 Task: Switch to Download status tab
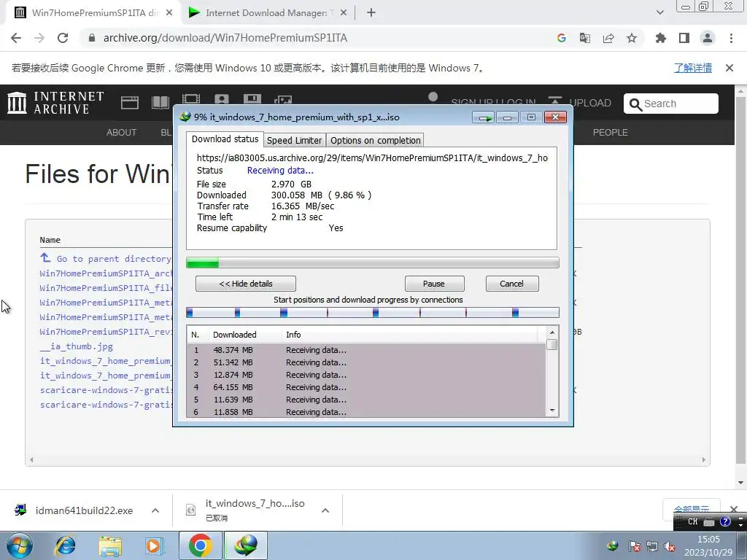(225, 139)
